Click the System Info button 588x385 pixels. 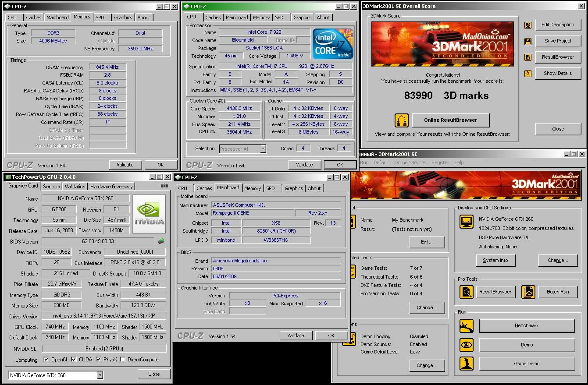(495, 260)
